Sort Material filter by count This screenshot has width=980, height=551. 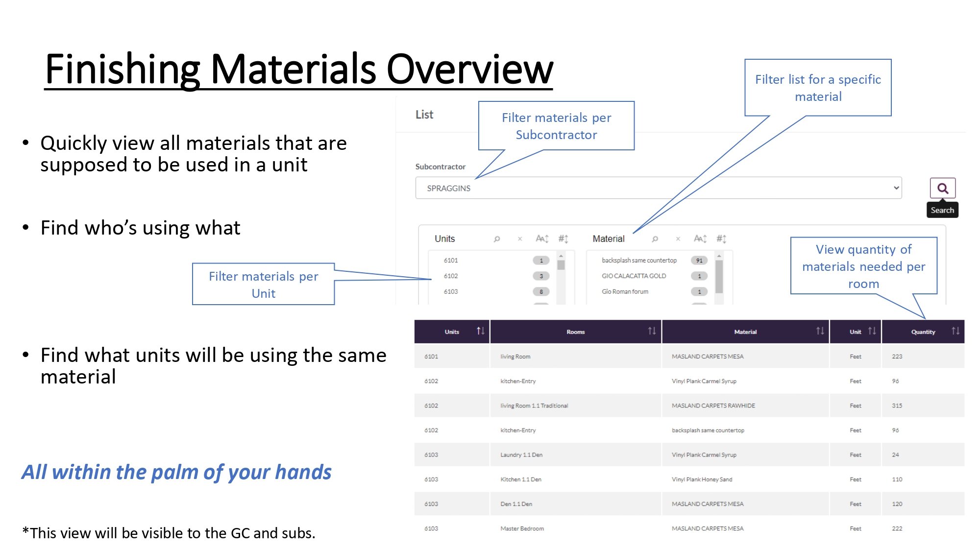click(721, 239)
